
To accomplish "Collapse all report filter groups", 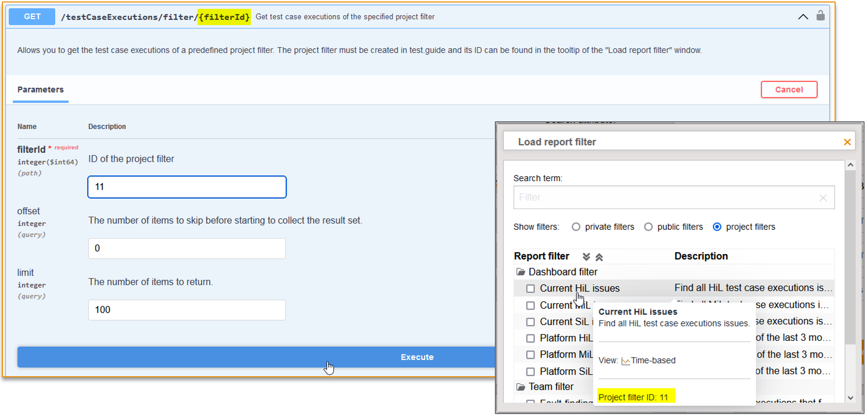I will click(x=599, y=257).
